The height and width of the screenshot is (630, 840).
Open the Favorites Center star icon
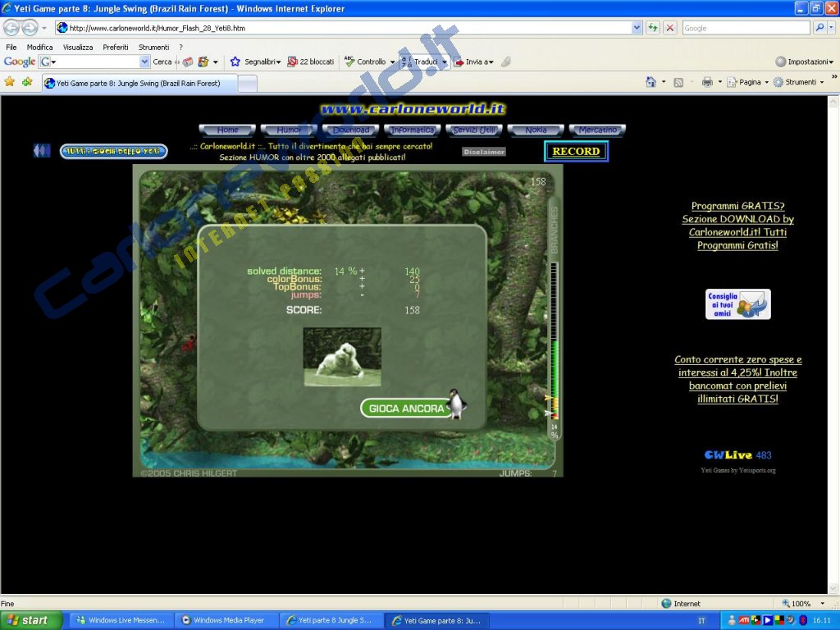tap(10, 82)
